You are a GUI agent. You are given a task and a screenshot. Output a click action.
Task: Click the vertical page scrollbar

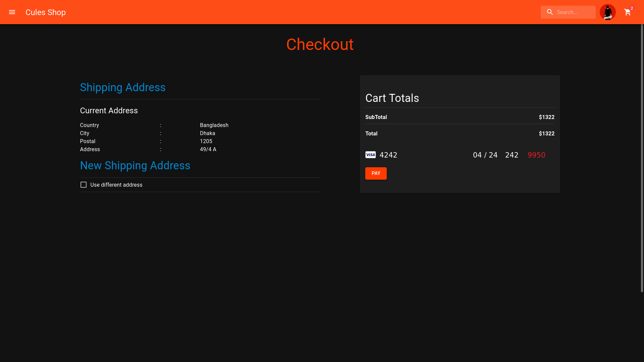[x=642, y=158]
